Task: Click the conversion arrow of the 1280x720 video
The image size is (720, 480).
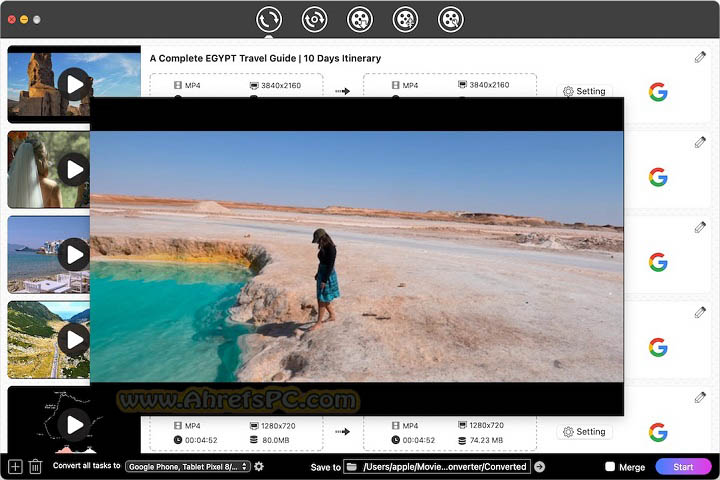Action: (x=343, y=432)
